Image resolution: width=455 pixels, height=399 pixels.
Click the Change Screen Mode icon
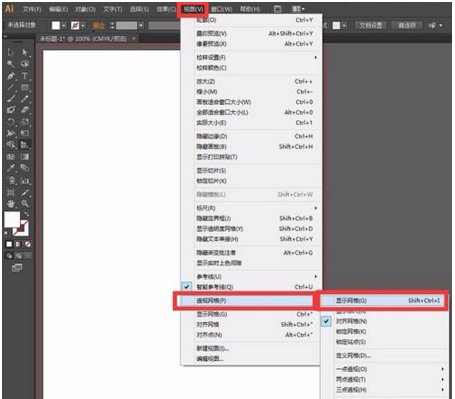pos(17,267)
